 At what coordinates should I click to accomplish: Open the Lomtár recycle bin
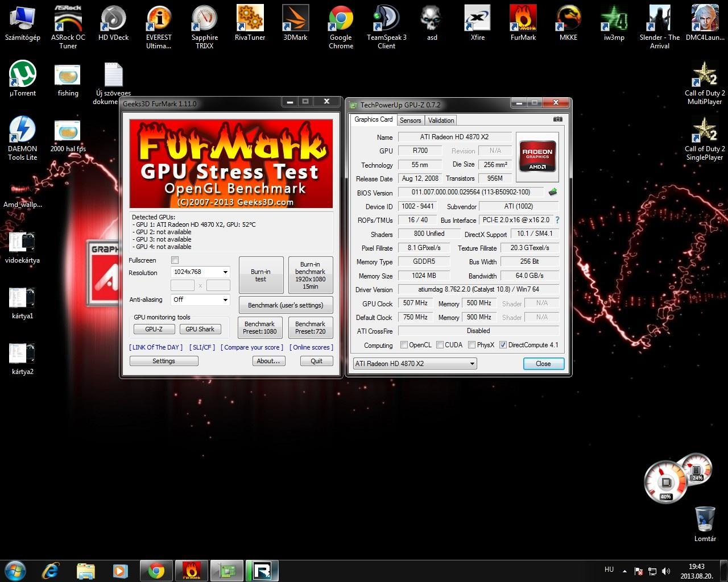click(x=705, y=523)
